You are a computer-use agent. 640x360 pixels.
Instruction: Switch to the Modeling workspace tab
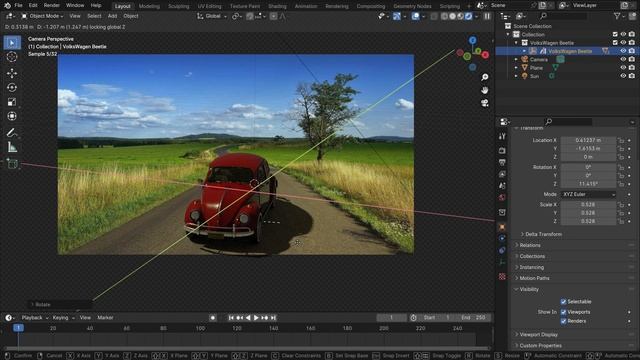click(149, 6)
